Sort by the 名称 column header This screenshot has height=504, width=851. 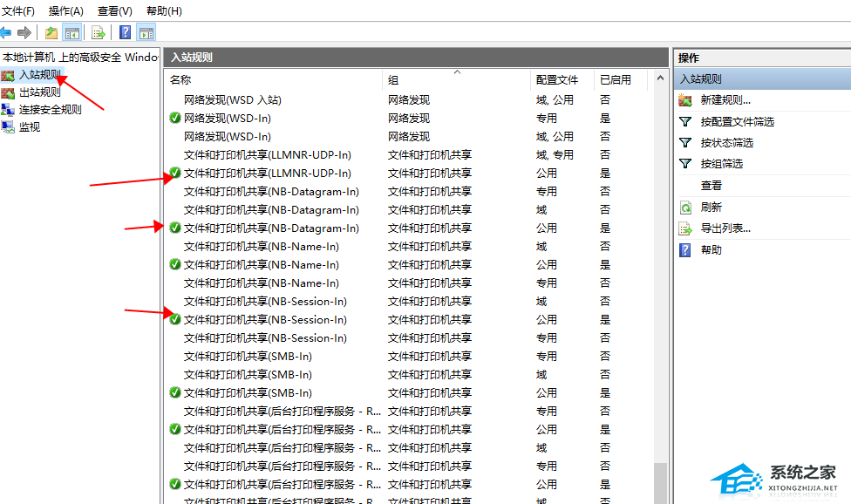coord(274,79)
